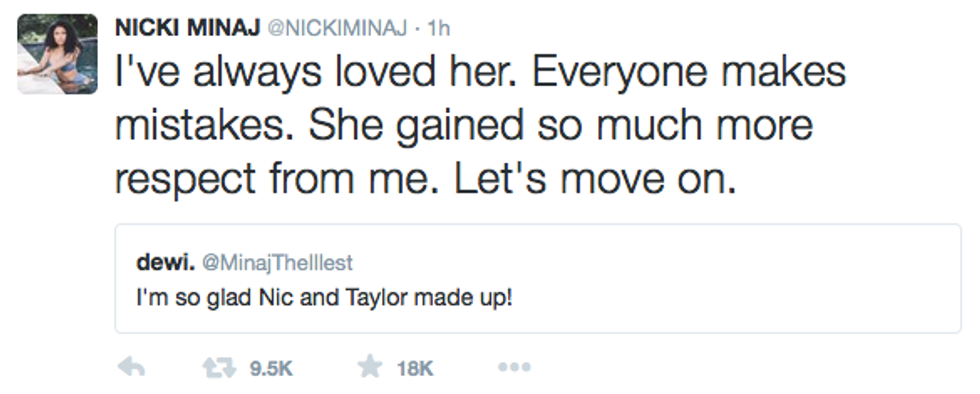Open Nicki Minaj's profile picture
980x394 pixels.
coord(58,54)
